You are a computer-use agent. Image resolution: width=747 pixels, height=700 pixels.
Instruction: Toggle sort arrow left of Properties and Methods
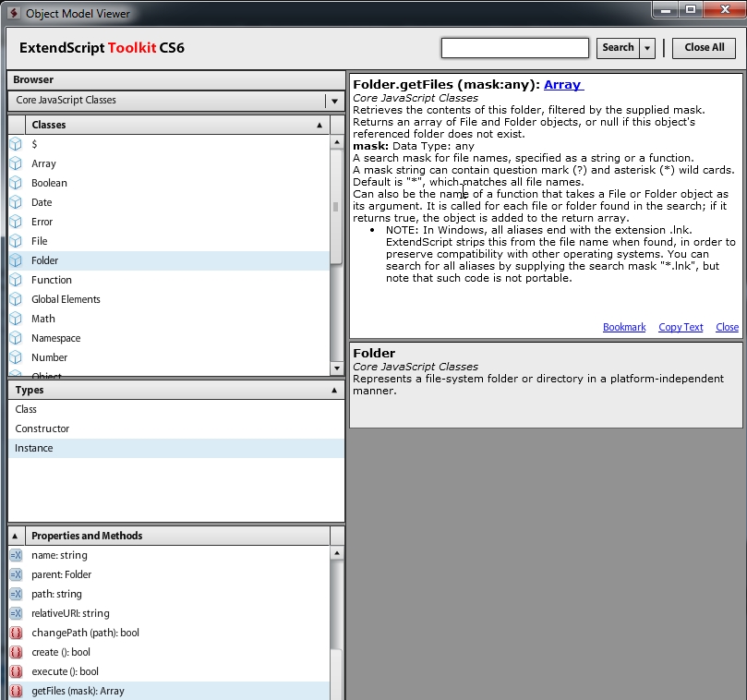point(15,536)
